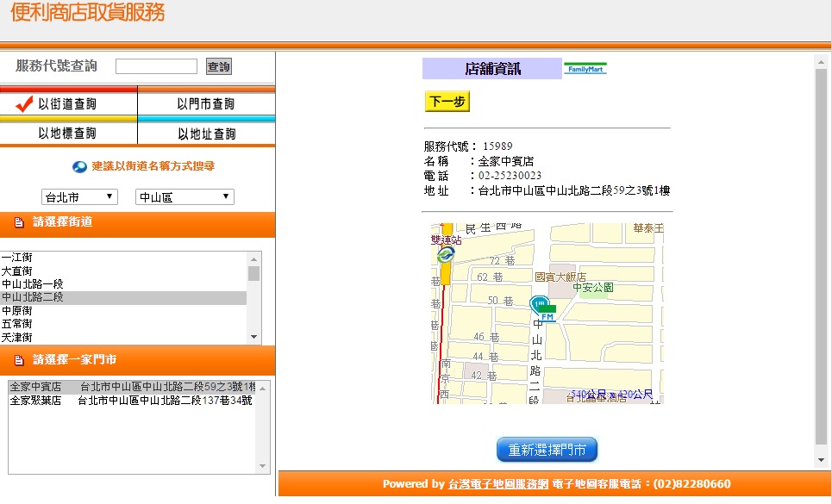Open the 台北市 city dropdown

tap(80, 197)
